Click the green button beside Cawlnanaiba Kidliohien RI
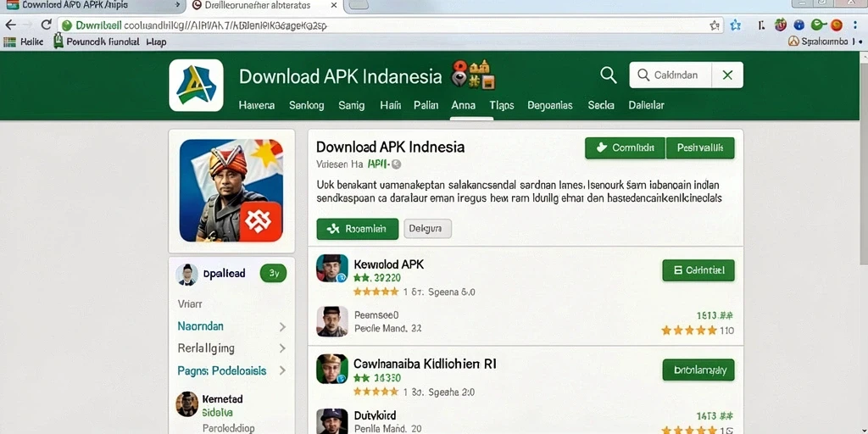Viewport: 868px width, 434px height. (x=698, y=370)
